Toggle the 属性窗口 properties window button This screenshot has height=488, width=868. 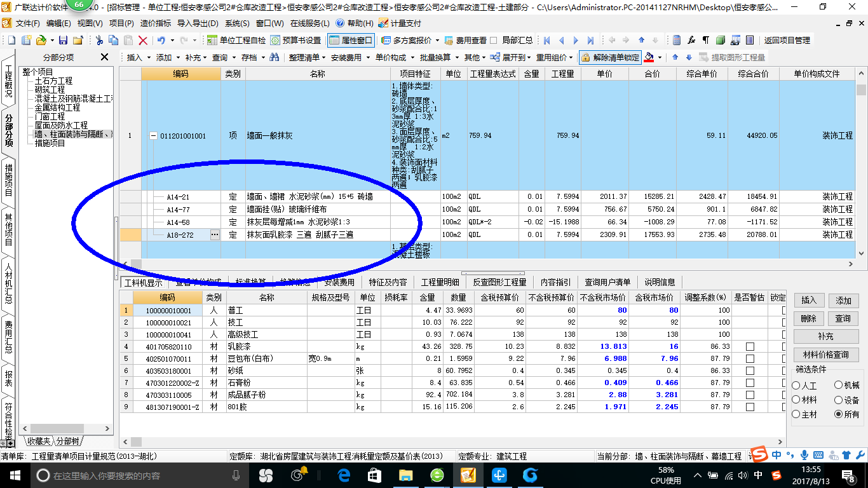click(351, 40)
